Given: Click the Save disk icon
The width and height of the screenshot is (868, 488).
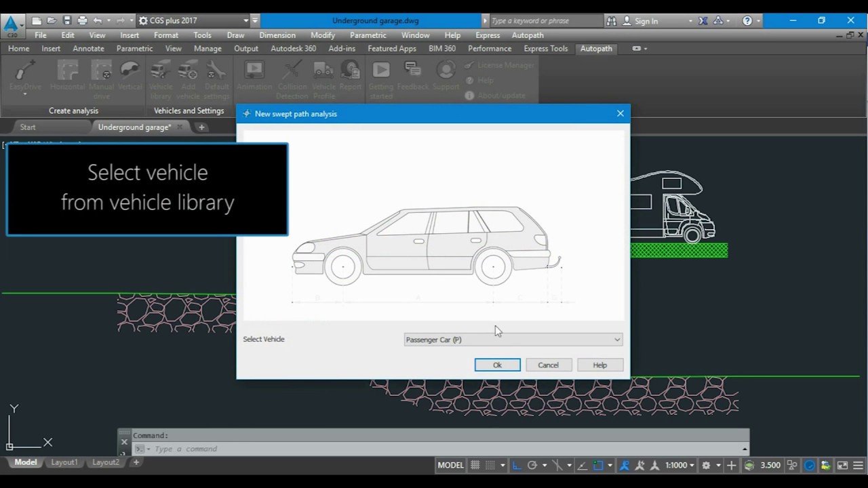Looking at the screenshot, I should 66,21.
